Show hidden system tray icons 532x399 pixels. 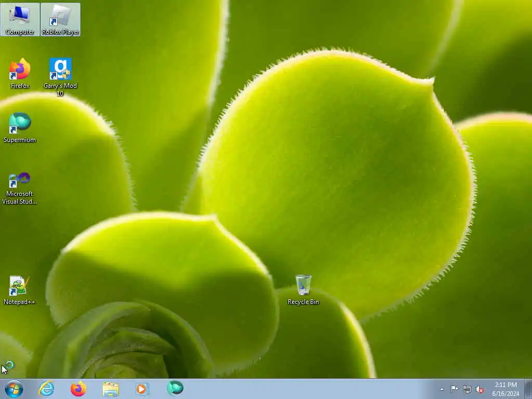click(442, 390)
